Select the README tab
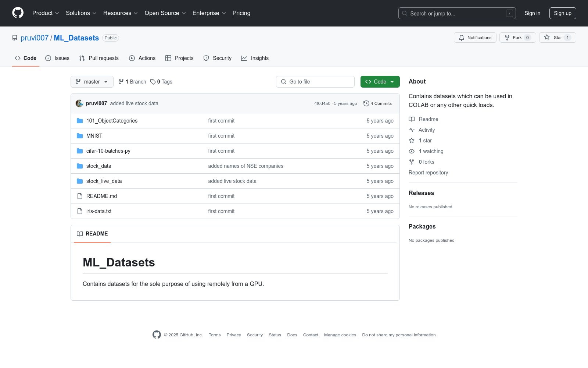The image size is (588, 368). [92, 234]
